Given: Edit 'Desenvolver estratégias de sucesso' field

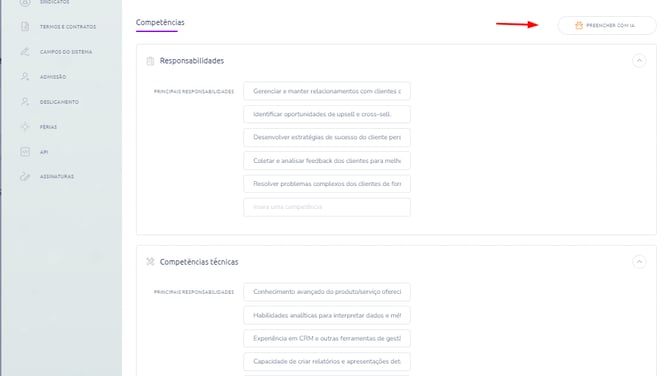Looking at the screenshot, I should click(327, 137).
